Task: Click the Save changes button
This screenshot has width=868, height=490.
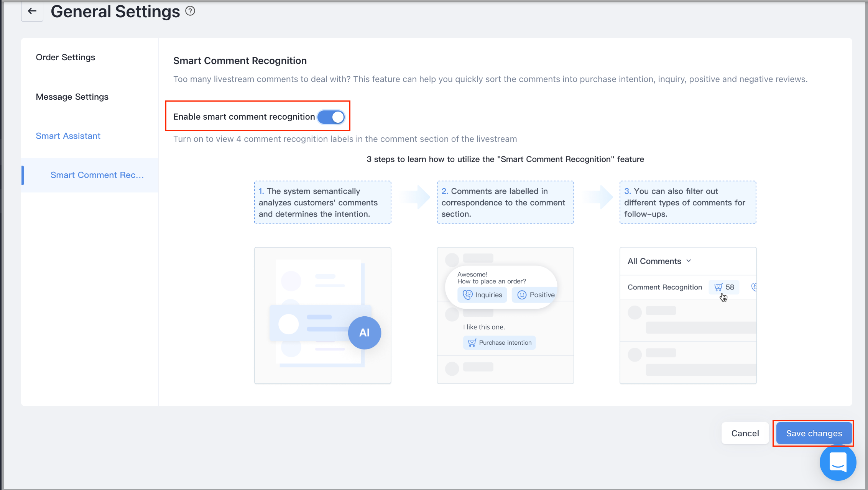Action: [x=814, y=433]
